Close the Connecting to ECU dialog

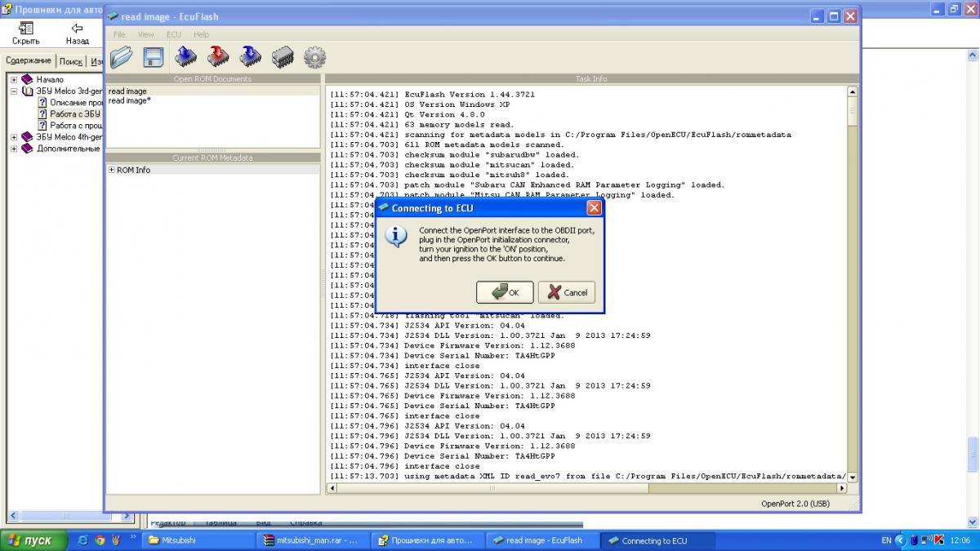[594, 207]
